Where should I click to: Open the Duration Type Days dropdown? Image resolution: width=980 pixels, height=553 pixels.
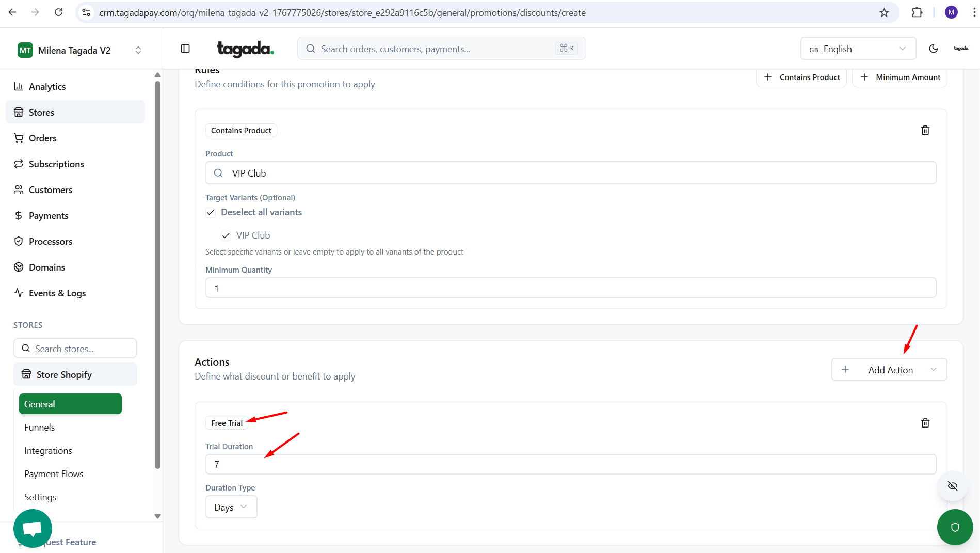[231, 507]
